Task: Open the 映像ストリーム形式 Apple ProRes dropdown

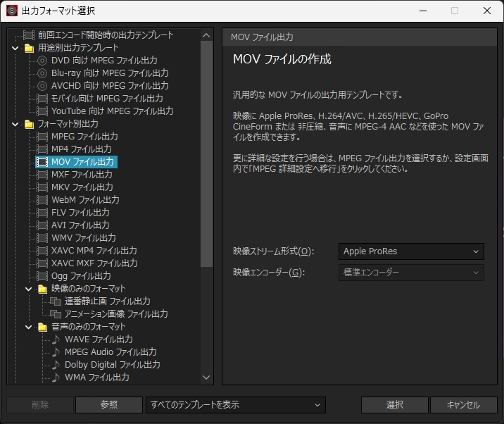Action: click(411, 251)
